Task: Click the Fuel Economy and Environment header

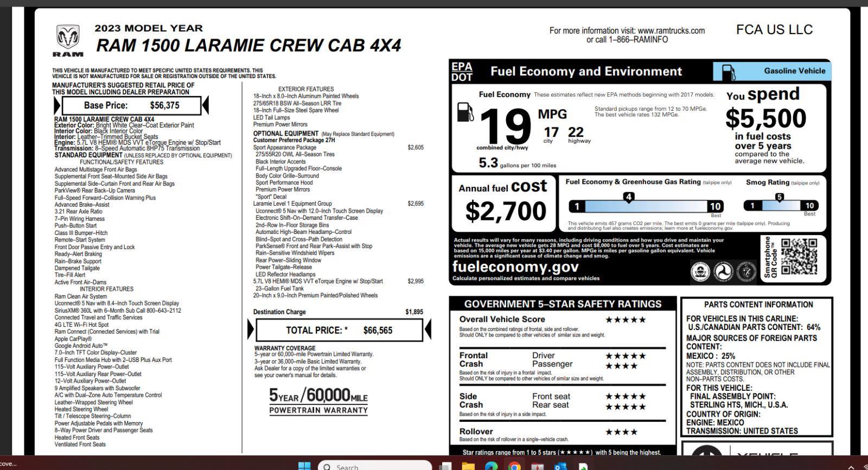Action: coord(586,72)
